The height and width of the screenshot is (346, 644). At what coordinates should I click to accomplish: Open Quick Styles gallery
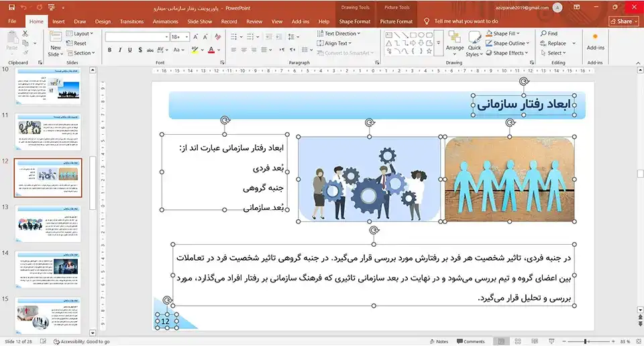tap(474, 44)
